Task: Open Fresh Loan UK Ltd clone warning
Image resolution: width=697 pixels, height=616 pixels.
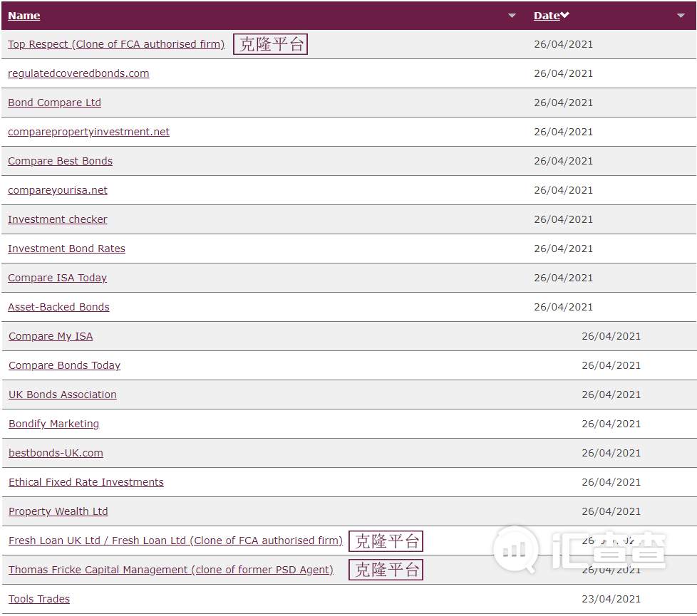Action: pos(175,541)
